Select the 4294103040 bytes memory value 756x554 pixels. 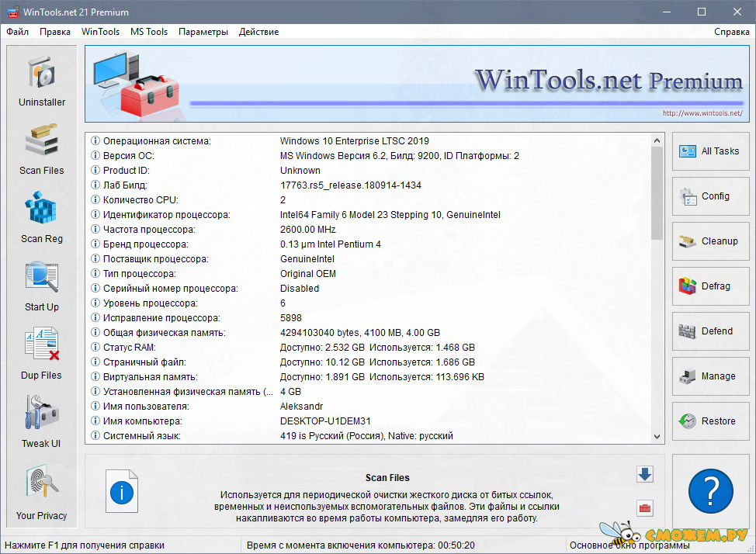(360, 333)
